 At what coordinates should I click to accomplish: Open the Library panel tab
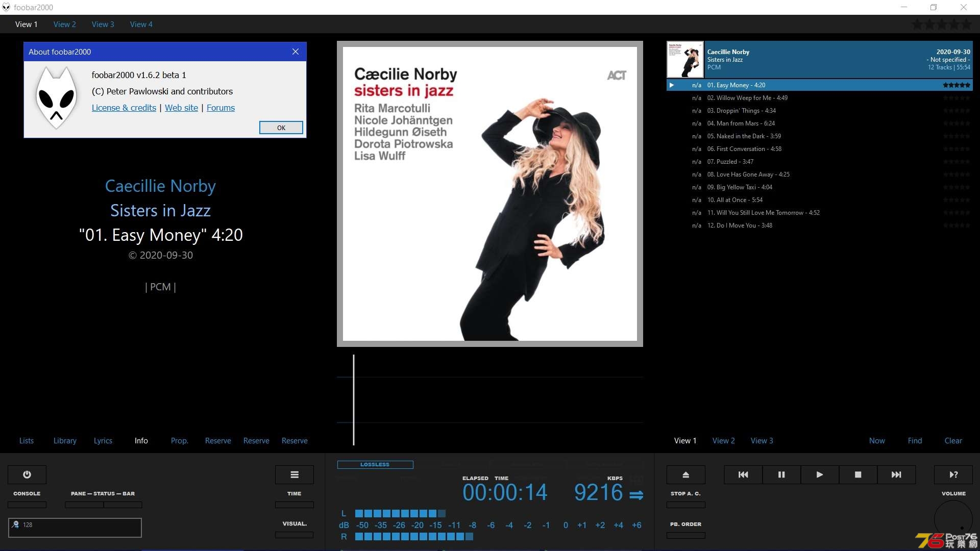(x=65, y=441)
